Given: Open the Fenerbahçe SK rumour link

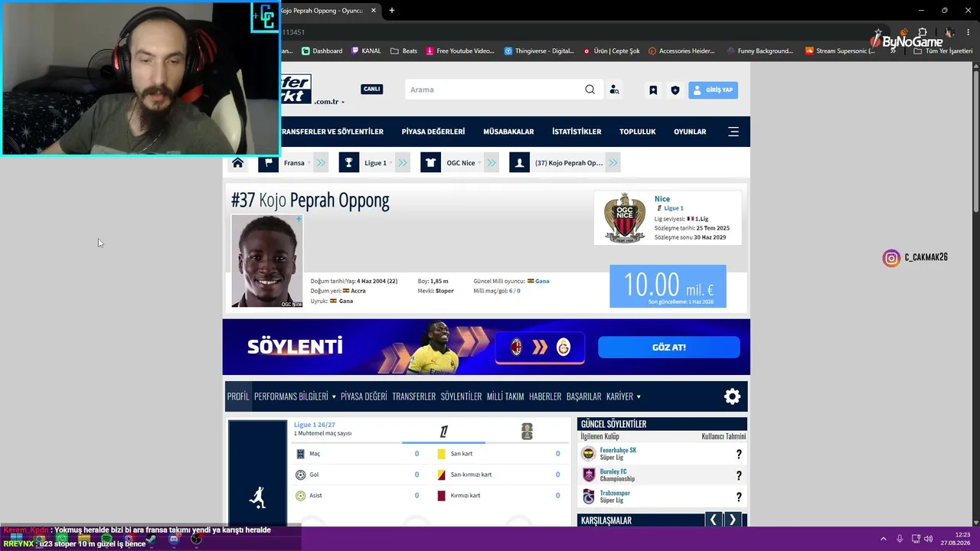Looking at the screenshot, I should point(618,450).
